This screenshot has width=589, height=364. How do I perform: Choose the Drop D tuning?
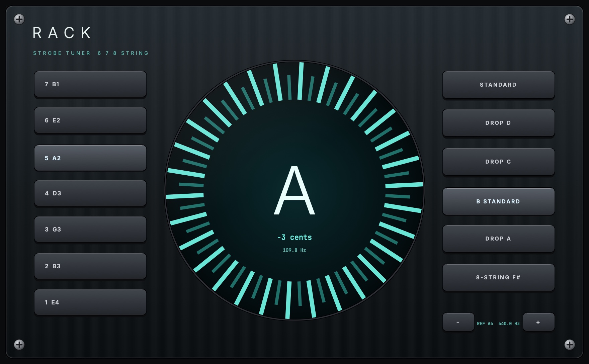click(498, 123)
